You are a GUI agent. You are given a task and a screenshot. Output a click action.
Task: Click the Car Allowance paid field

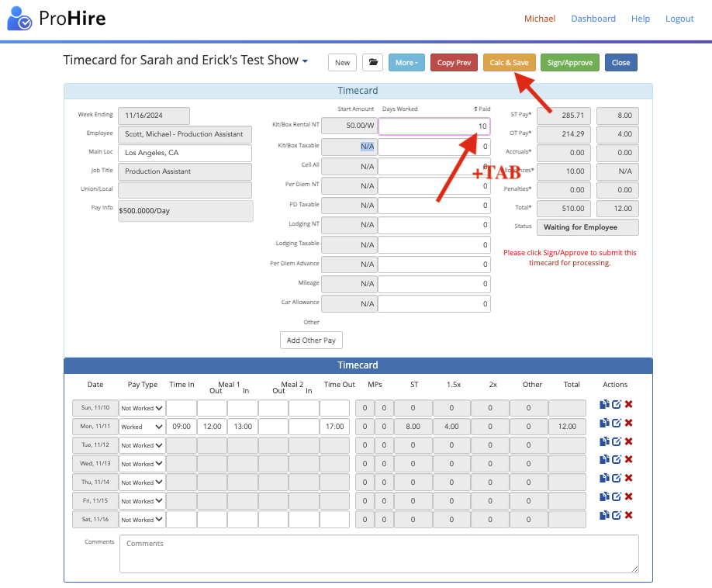pyautogui.click(x=434, y=304)
